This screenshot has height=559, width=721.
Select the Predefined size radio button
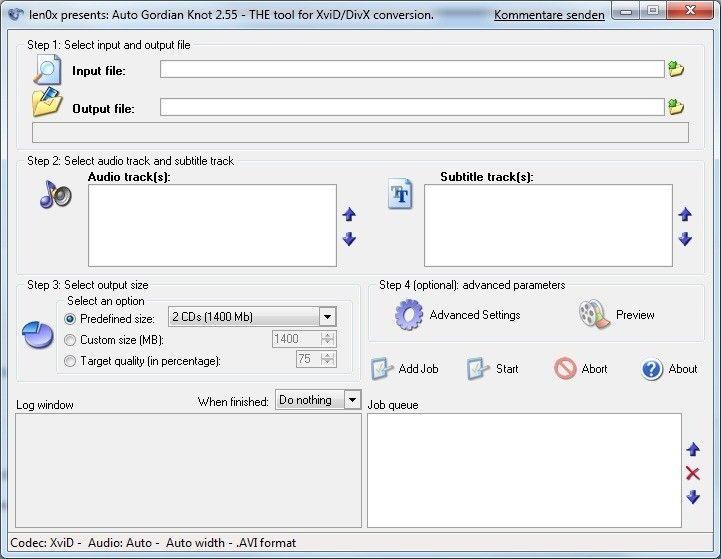(x=70, y=319)
